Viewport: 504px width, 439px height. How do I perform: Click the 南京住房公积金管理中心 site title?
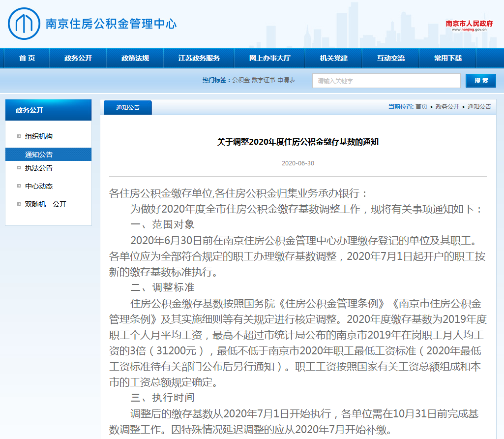(111, 24)
